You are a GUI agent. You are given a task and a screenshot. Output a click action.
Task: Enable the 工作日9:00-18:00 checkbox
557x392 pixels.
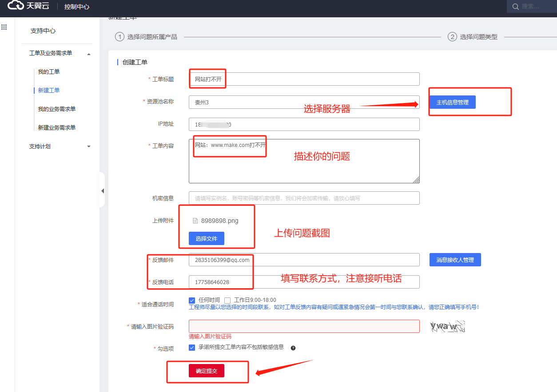[227, 300]
